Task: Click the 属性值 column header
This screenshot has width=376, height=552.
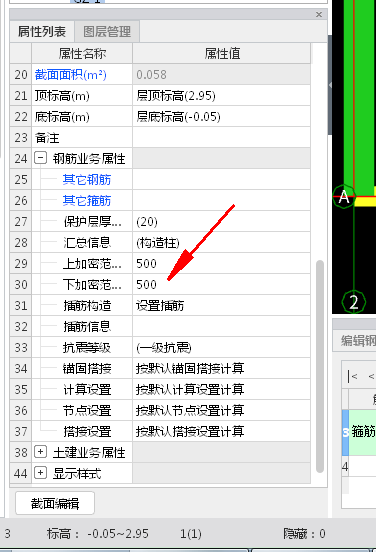Action: point(222,54)
